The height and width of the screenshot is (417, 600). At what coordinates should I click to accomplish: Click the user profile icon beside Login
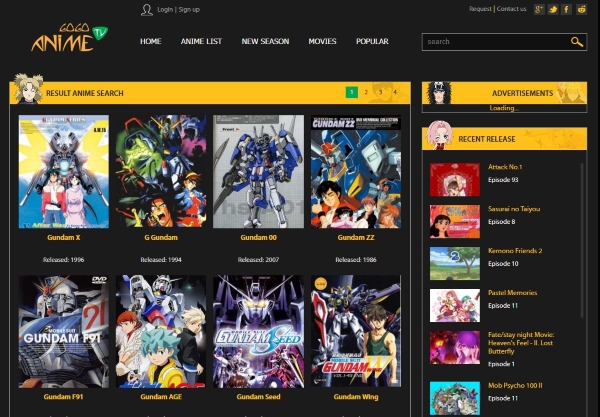tap(147, 9)
